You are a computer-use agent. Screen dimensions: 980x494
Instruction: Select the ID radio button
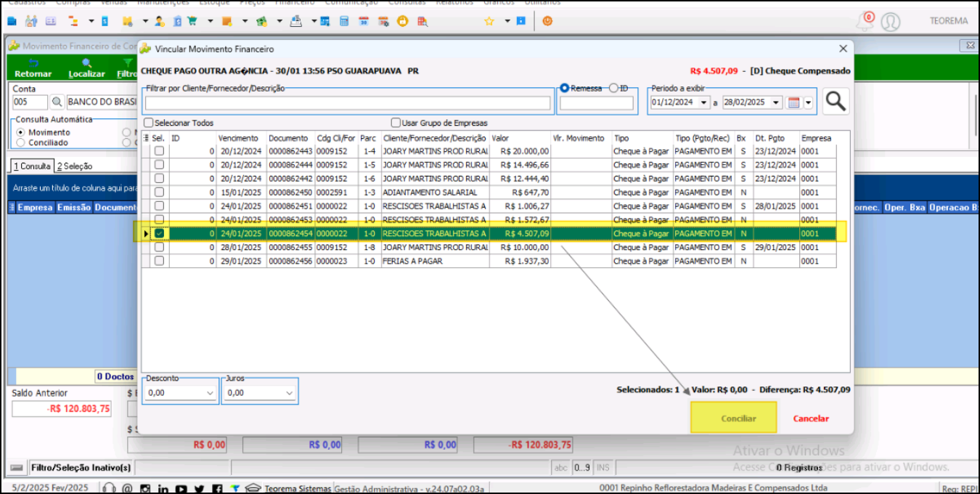pyautogui.click(x=613, y=88)
